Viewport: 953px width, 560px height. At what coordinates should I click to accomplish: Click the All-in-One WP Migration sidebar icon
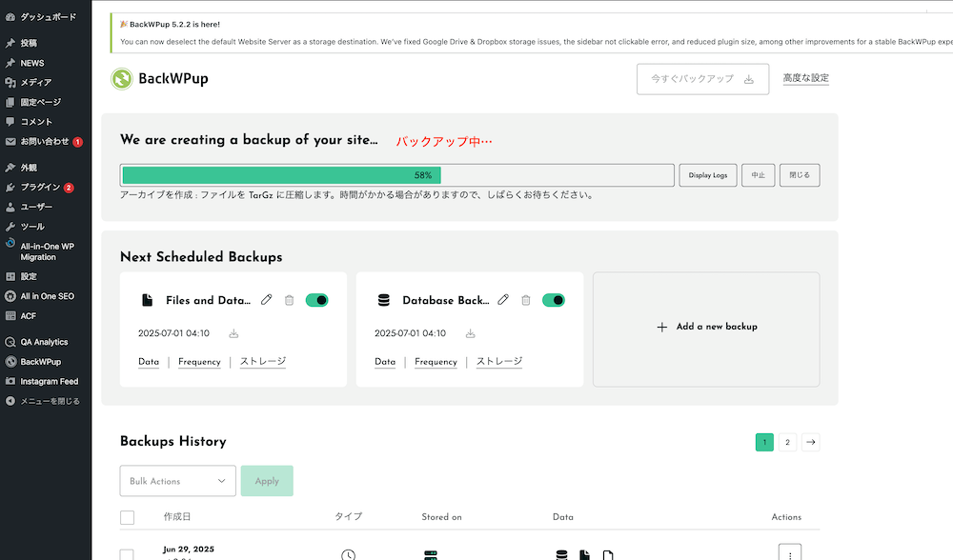point(10,243)
